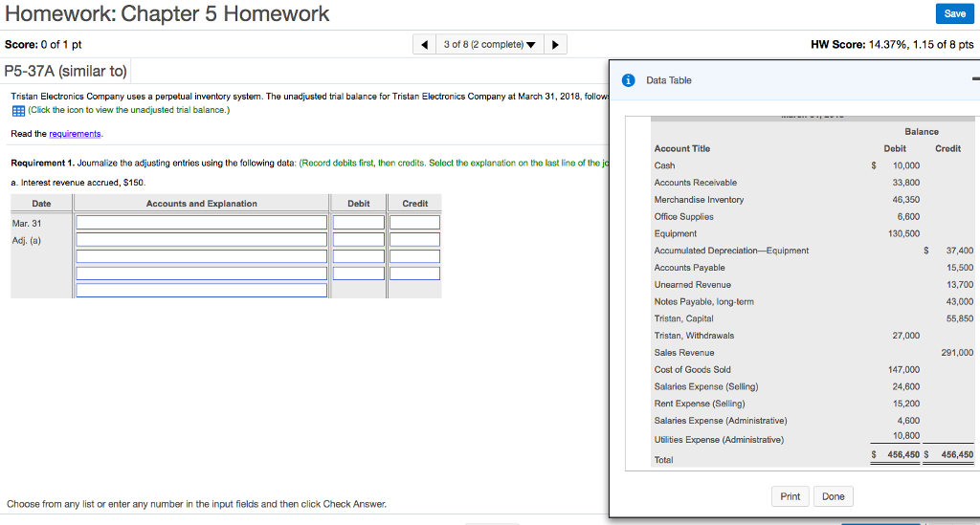Click 'Accumulated Depreciation—Equipment' row label

coord(731,251)
